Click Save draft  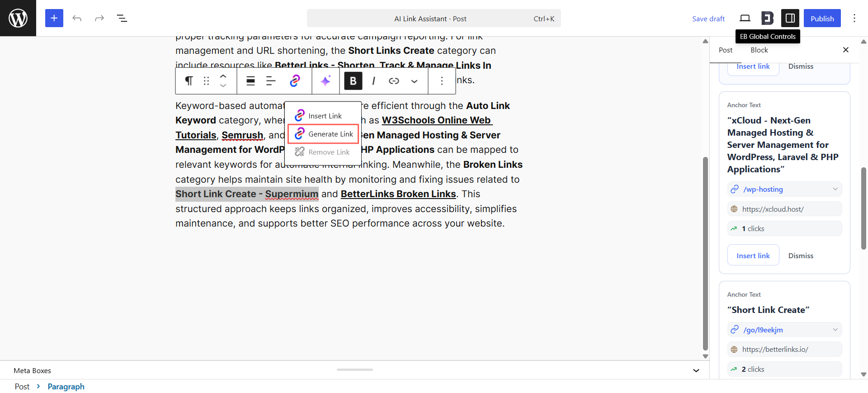[x=708, y=19]
